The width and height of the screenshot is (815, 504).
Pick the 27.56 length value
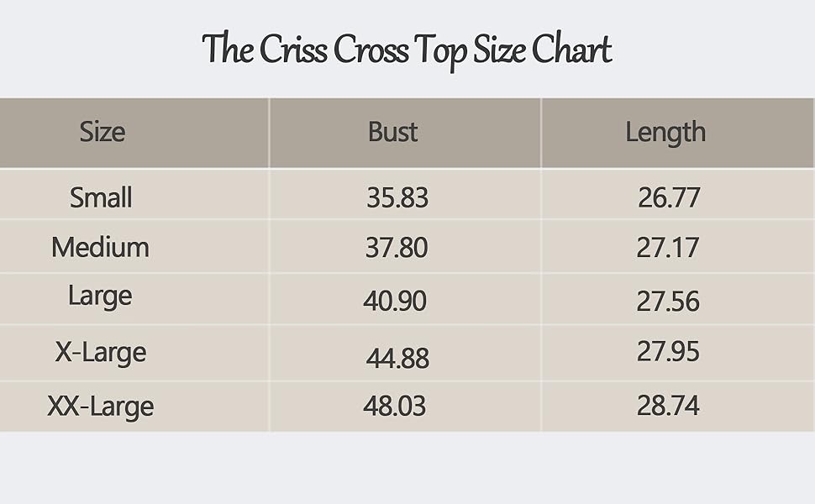tap(668, 301)
